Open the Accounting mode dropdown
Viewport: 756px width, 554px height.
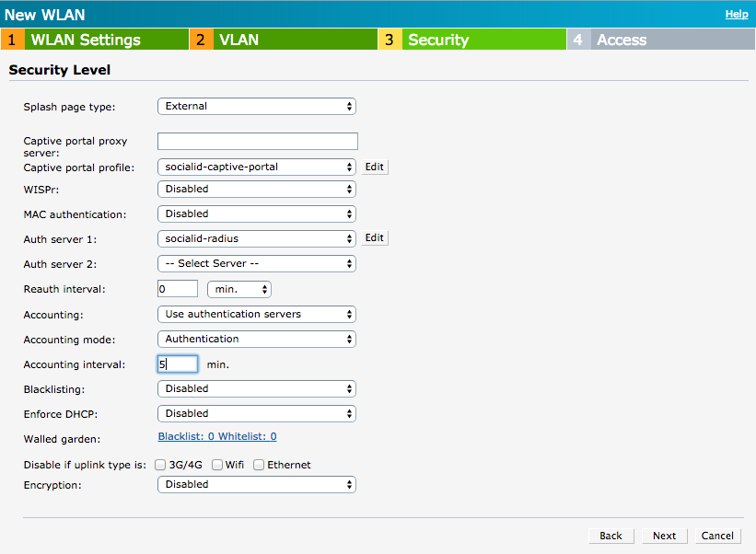[256, 338]
